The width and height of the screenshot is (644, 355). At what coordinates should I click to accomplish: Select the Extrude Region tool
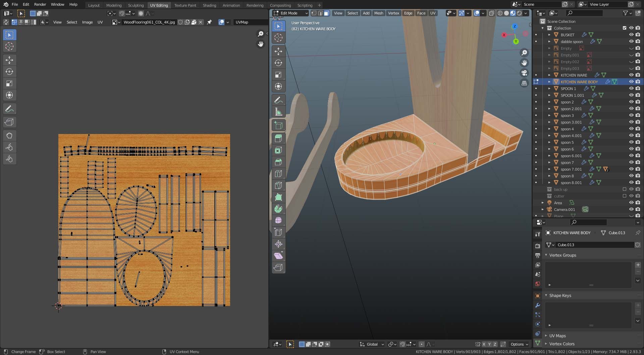[278, 138]
